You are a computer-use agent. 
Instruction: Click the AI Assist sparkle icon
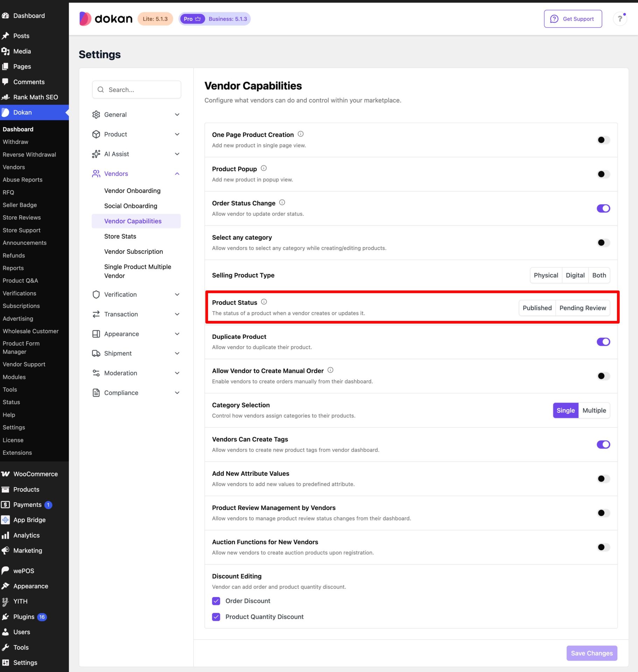coord(96,154)
